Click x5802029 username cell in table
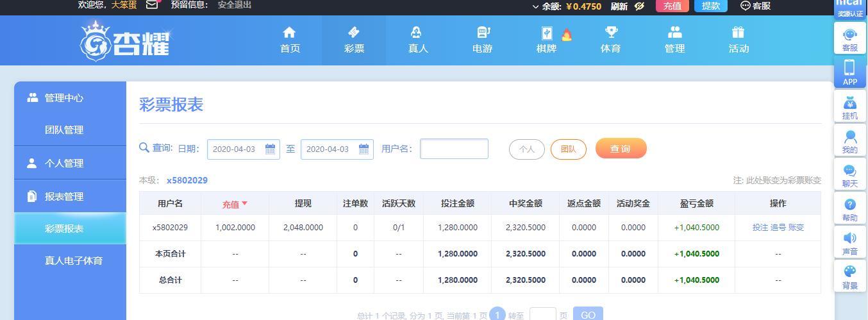 pyautogui.click(x=170, y=227)
